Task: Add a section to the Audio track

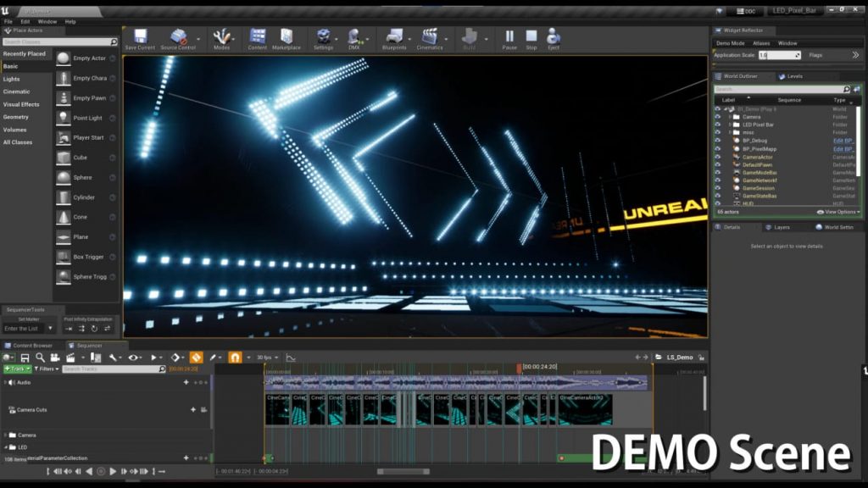Action: 186,382
